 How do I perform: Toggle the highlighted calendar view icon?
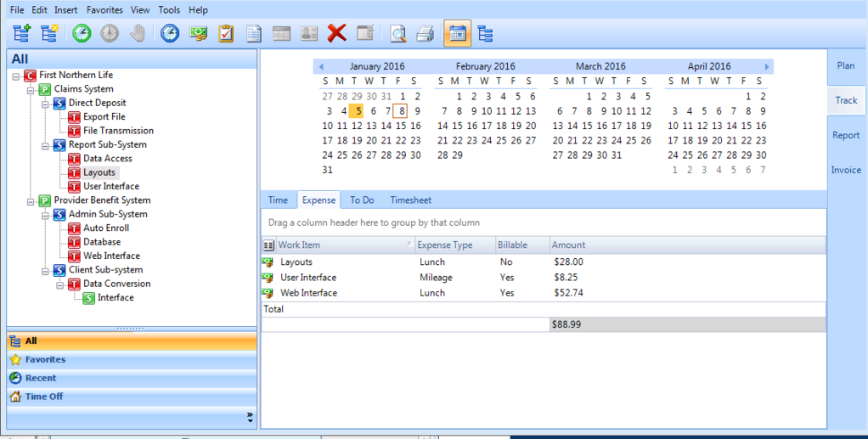pos(457,34)
